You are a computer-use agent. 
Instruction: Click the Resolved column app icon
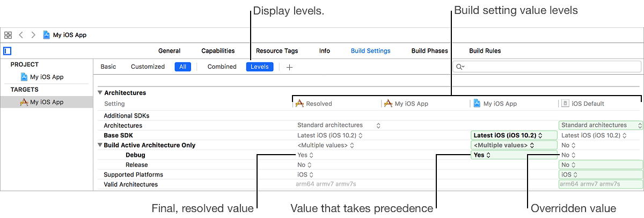coord(300,104)
